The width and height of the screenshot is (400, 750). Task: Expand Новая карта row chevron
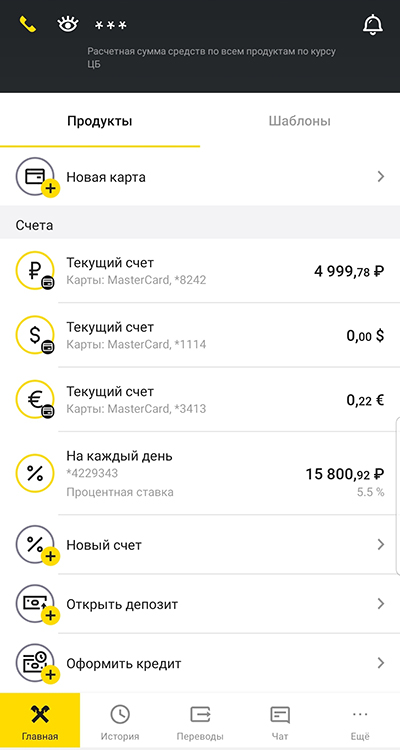[381, 177]
